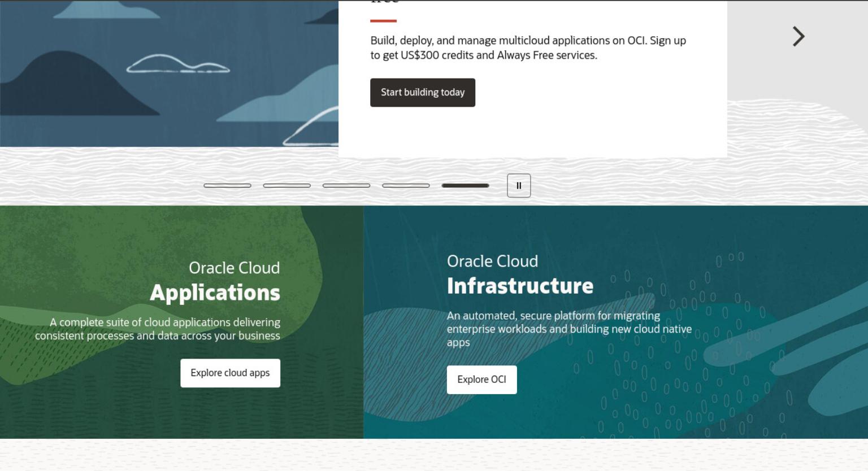The height and width of the screenshot is (471, 868).
Task: Click the Start building today button
Action: tap(423, 93)
